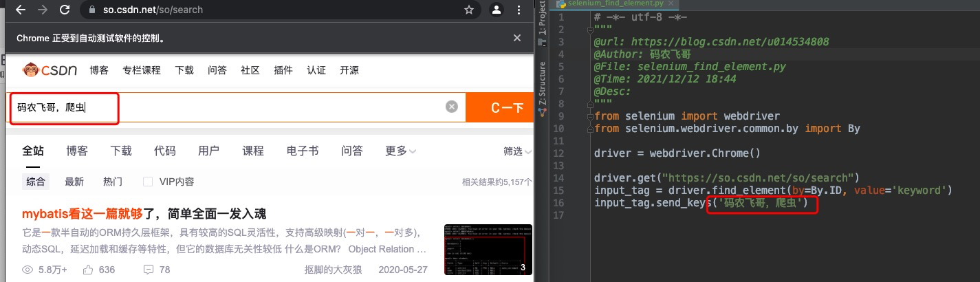Sort results by 最新
Screen dimensions: 980x282
click(x=74, y=182)
